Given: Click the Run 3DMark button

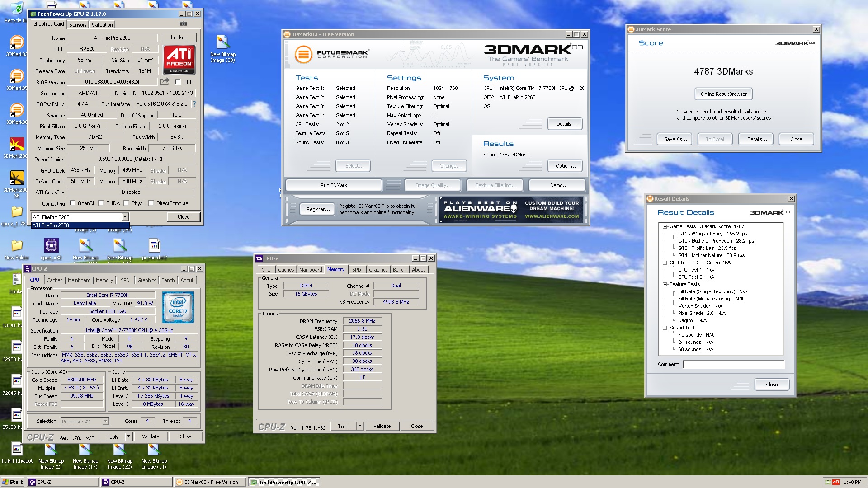Looking at the screenshot, I should 334,185.
